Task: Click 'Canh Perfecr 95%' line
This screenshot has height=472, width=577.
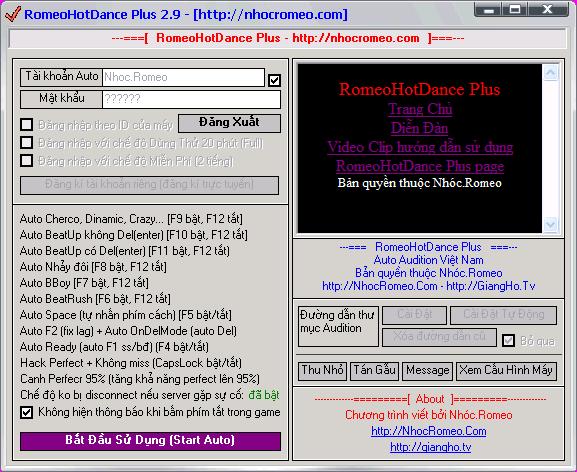Action: (140, 379)
